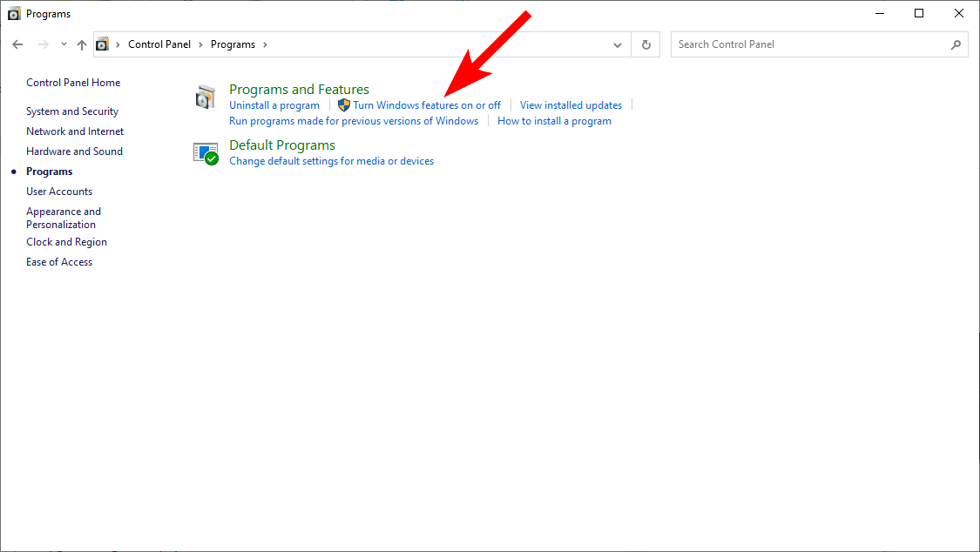Open Control Panel Home
980x552 pixels.
(x=73, y=83)
